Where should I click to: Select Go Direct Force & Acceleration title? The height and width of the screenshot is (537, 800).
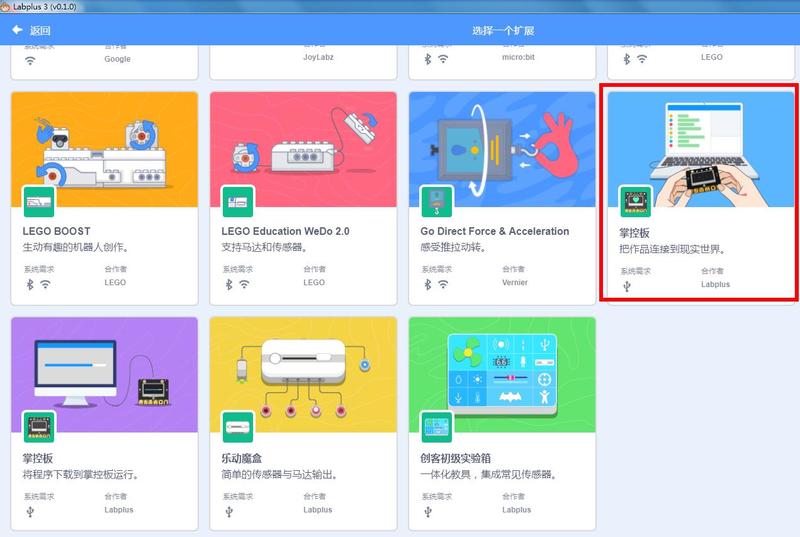(x=494, y=231)
